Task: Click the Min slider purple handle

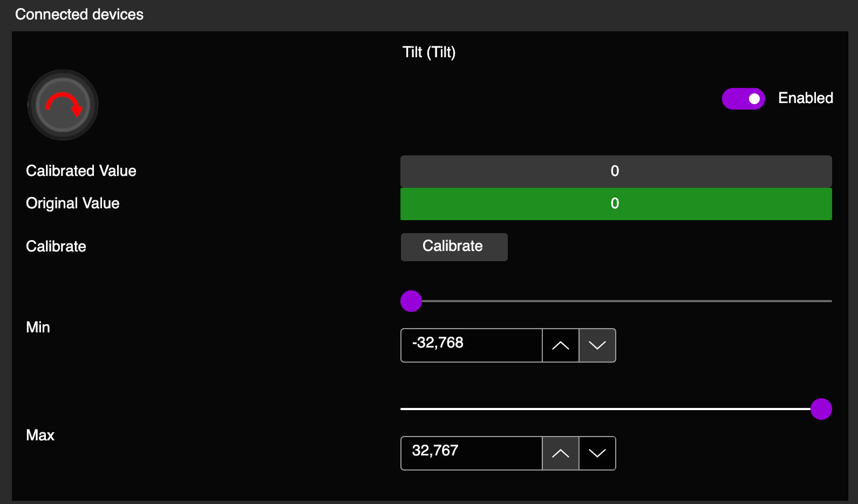Action: coord(411,301)
